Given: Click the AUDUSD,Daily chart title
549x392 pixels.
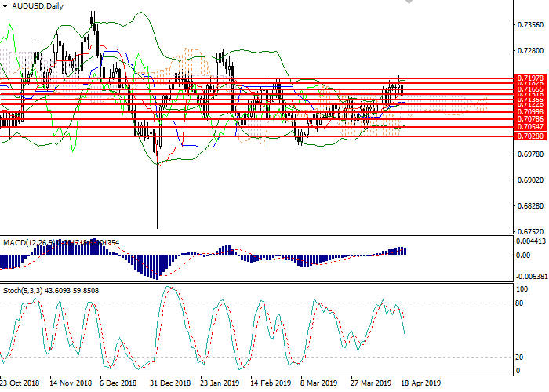Looking at the screenshot, I should click(37, 5).
